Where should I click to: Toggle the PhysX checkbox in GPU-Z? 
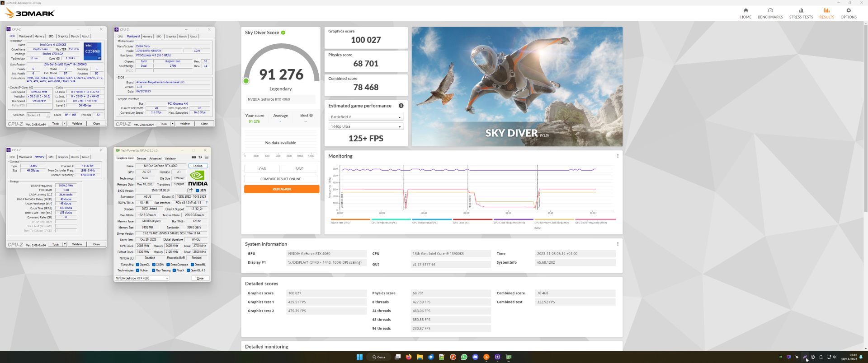(174, 270)
